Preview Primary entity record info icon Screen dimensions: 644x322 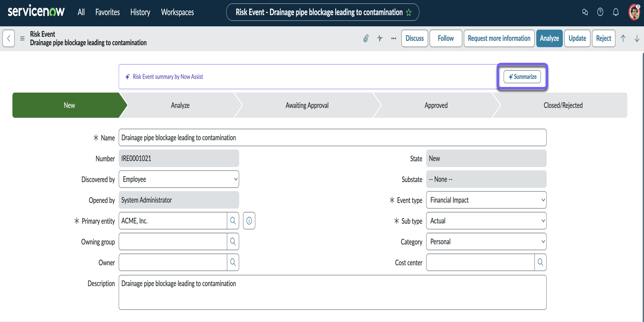tap(249, 221)
